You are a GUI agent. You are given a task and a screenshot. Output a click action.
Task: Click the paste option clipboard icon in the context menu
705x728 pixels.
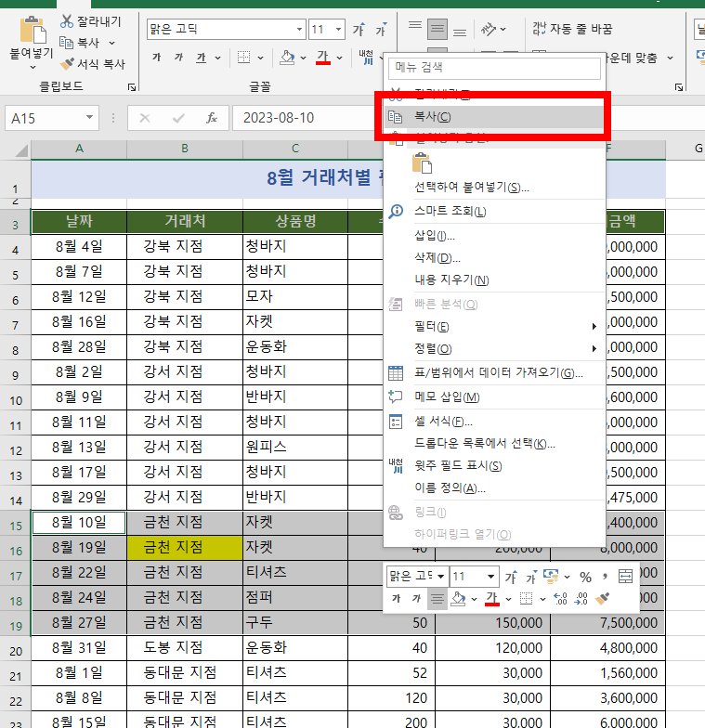pos(422,163)
